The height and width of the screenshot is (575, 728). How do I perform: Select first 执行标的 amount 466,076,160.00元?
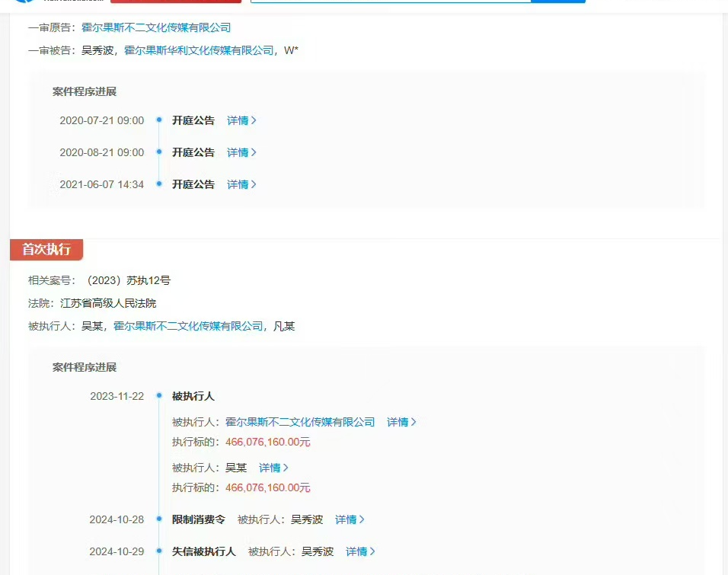pyautogui.click(x=268, y=442)
